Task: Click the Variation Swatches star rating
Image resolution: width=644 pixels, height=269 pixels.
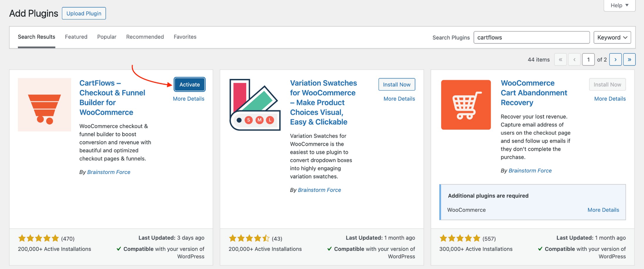Action: 249,238
